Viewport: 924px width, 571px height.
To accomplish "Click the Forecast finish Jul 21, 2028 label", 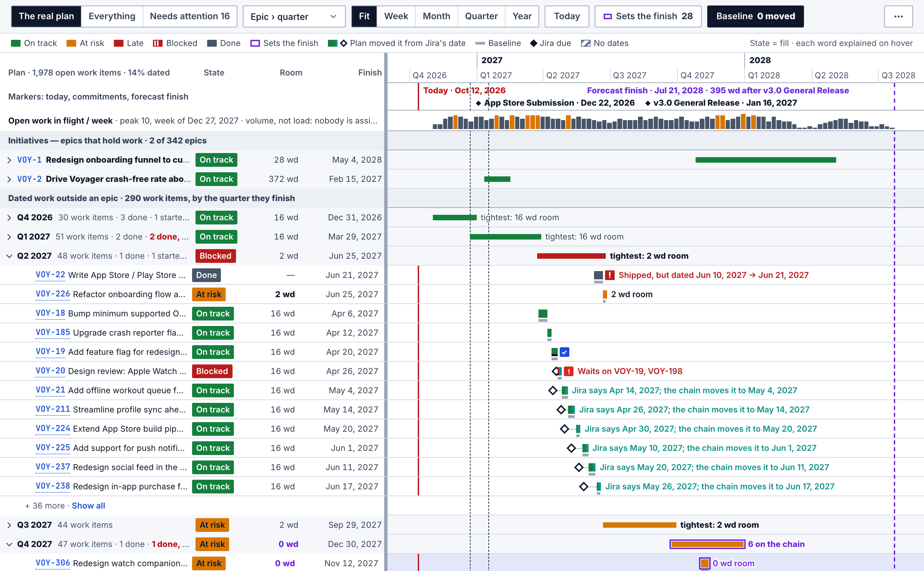I will click(718, 91).
